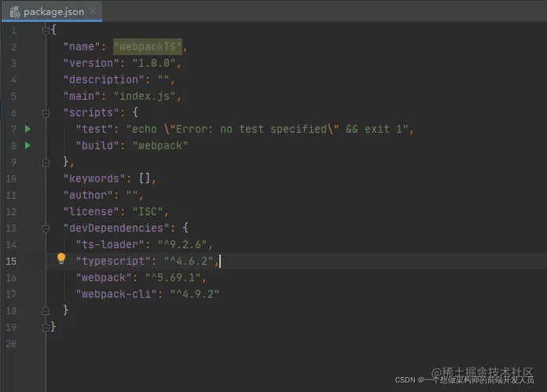Run the build script from the gutter
This screenshot has width=547, height=392.
coord(28,145)
